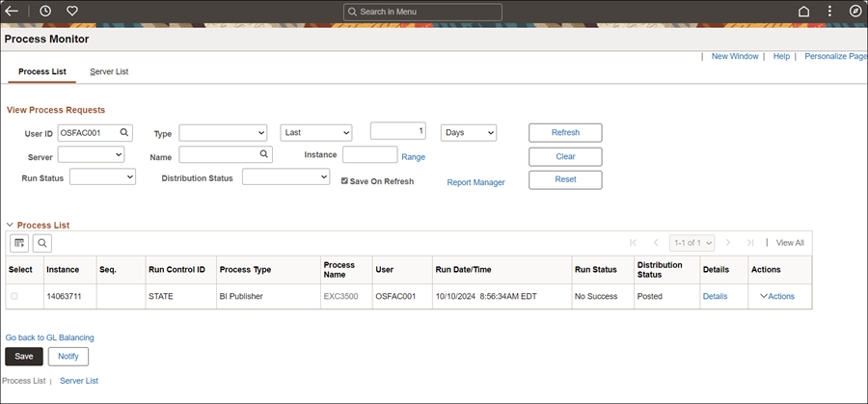Click Go back to GL Balancing link
The height and width of the screenshot is (404, 868).
click(x=50, y=337)
